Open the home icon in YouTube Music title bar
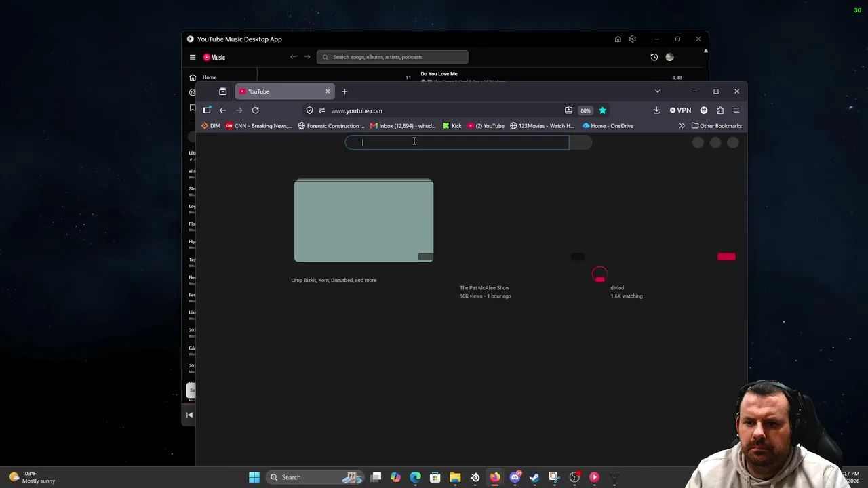 coord(618,39)
